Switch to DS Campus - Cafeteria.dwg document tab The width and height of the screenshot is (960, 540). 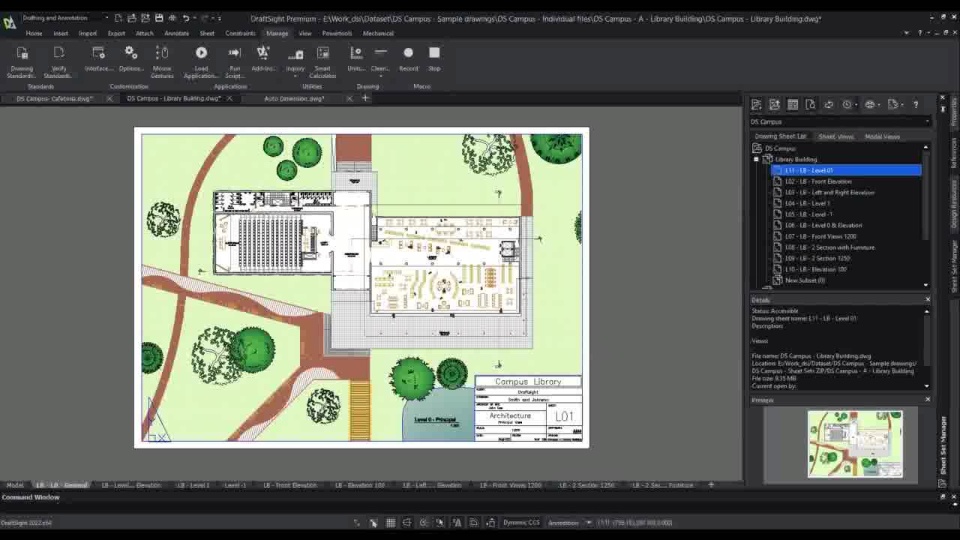tap(54, 99)
